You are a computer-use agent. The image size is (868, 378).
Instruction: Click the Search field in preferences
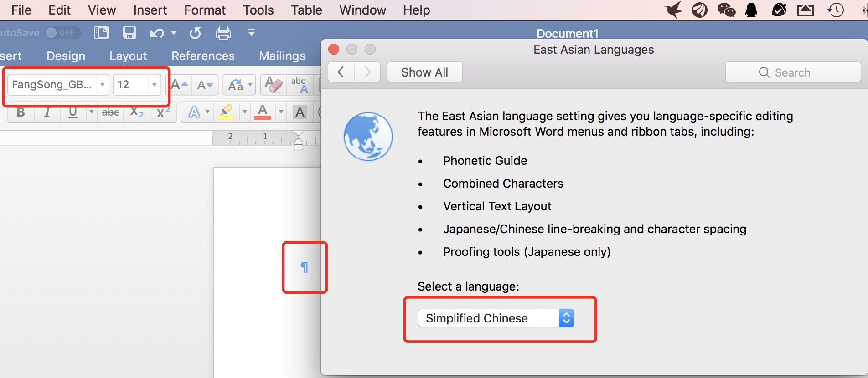pos(793,72)
